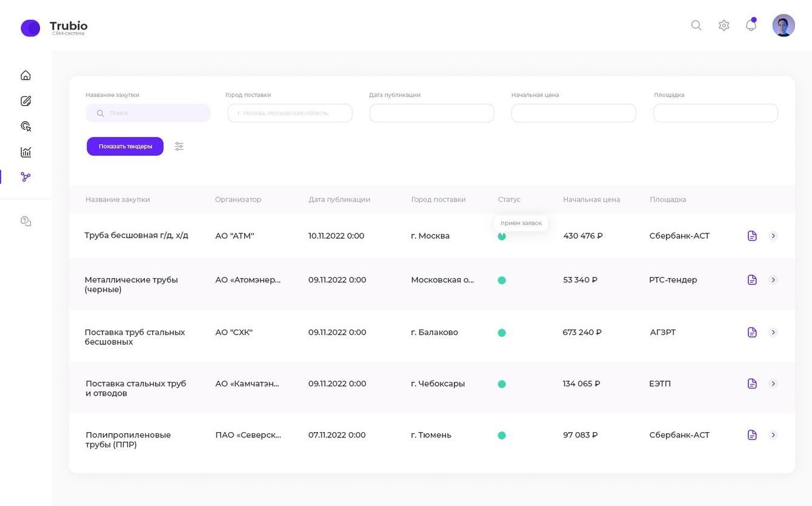812x506 pixels.
Task: Open the search icon in header
Action: 696,25
